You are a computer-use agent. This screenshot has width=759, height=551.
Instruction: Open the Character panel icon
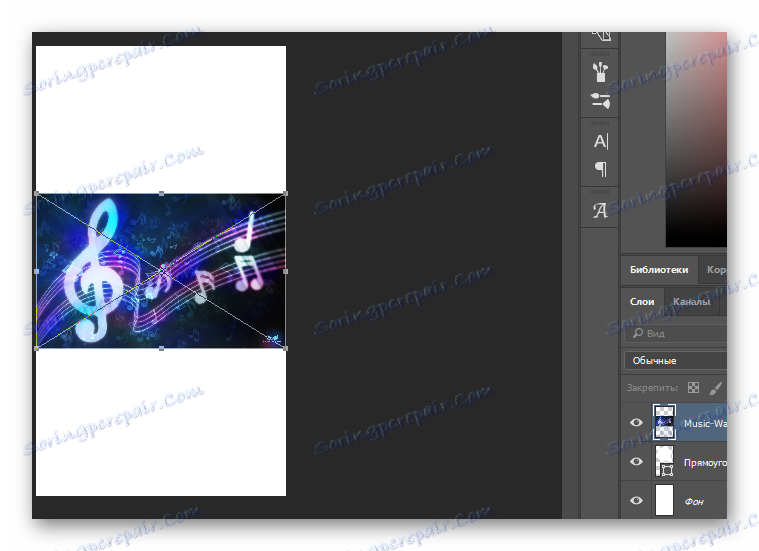(x=601, y=141)
